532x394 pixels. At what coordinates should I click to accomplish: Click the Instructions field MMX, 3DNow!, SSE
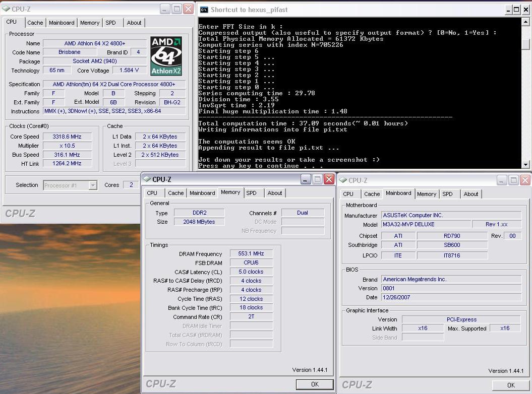114,111
